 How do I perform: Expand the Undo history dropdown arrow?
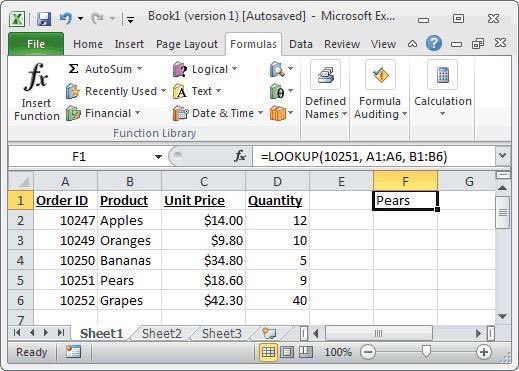(x=80, y=18)
